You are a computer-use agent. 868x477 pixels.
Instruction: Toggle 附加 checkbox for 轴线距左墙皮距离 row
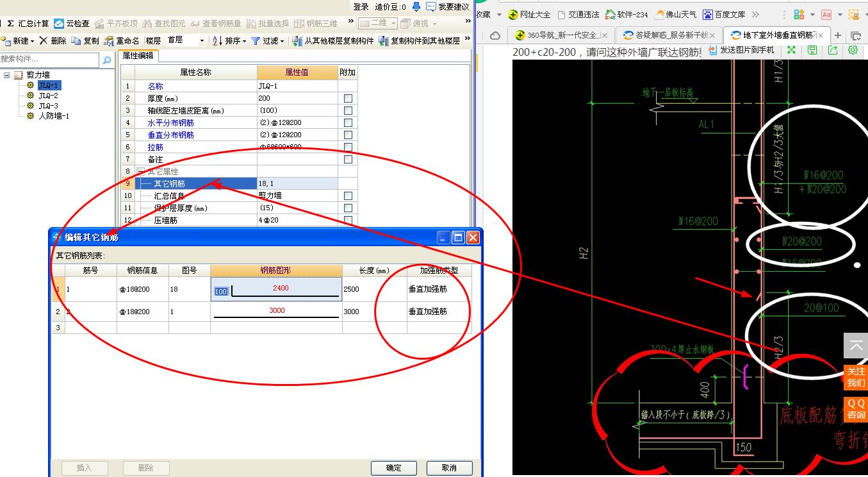click(x=348, y=111)
